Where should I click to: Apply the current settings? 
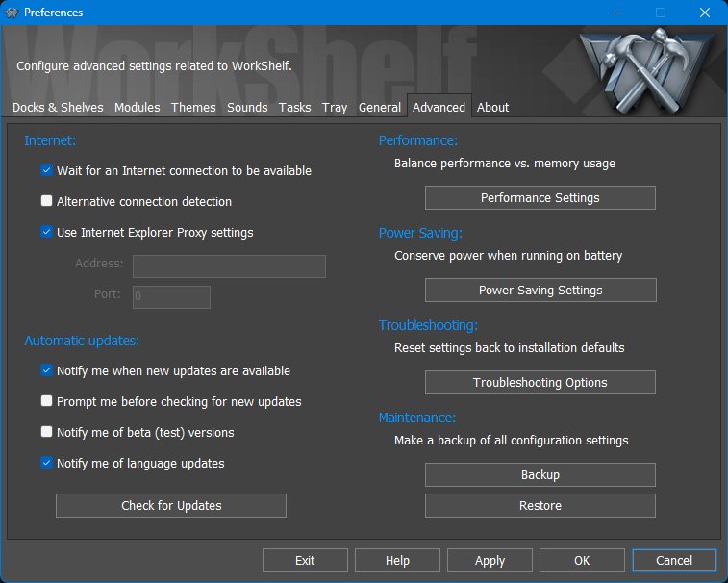click(490, 561)
